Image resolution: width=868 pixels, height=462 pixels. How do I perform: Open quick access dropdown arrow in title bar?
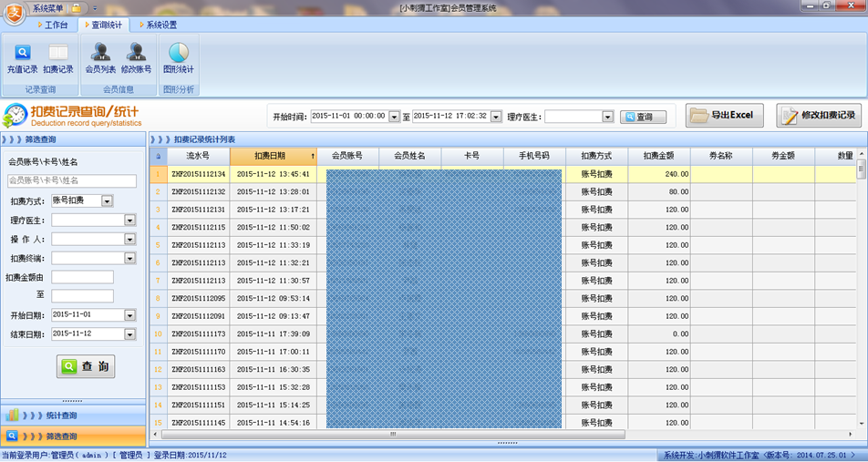pyautogui.click(x=95, y=8)
